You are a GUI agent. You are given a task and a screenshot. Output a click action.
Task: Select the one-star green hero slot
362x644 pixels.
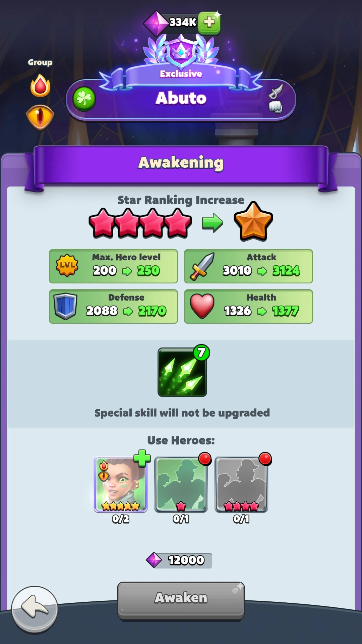click(181, 485)
